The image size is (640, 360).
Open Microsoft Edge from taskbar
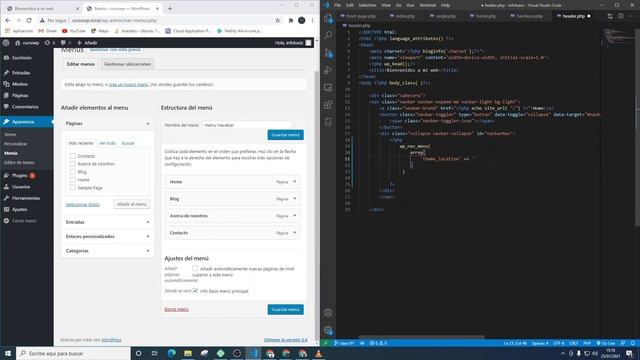[171, 353]
